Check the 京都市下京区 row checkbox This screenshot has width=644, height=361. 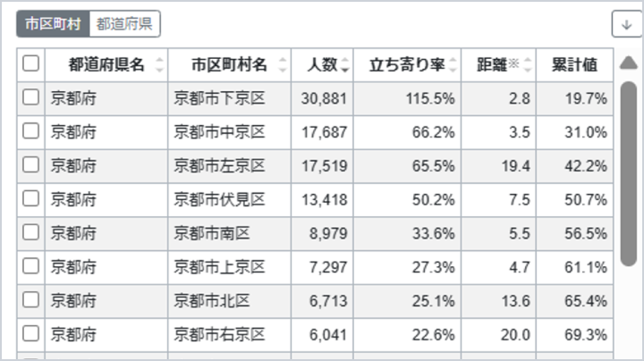(x=31, y=97)
